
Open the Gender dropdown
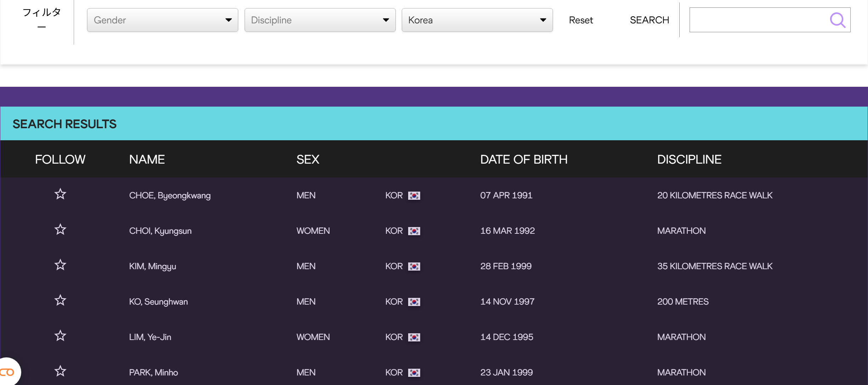click(162, 20)
